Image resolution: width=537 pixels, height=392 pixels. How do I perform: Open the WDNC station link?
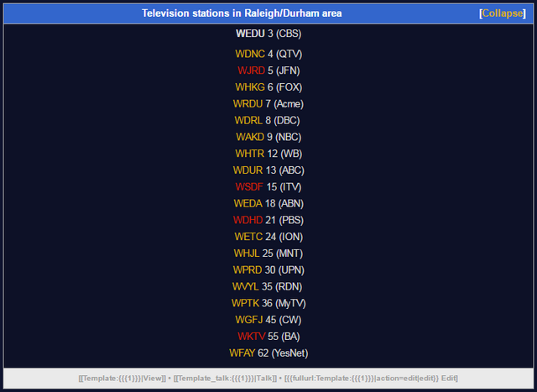(x=250, y=54)
